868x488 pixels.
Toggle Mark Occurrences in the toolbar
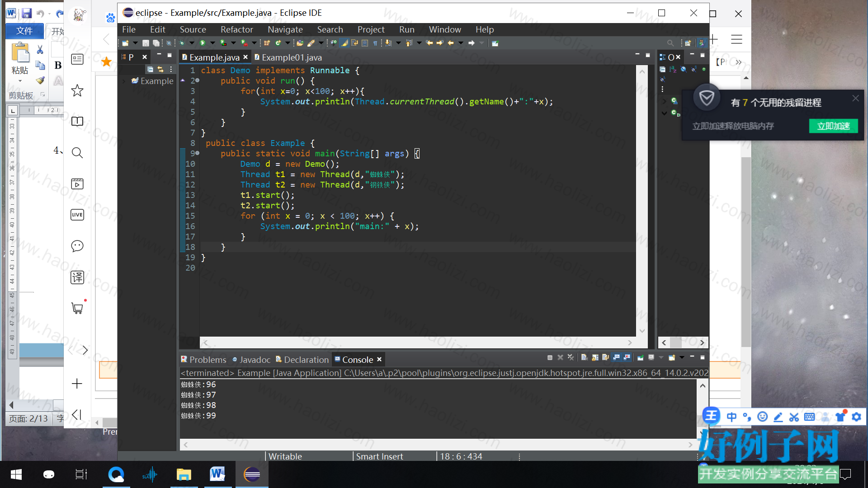click(x=344, y=43)
